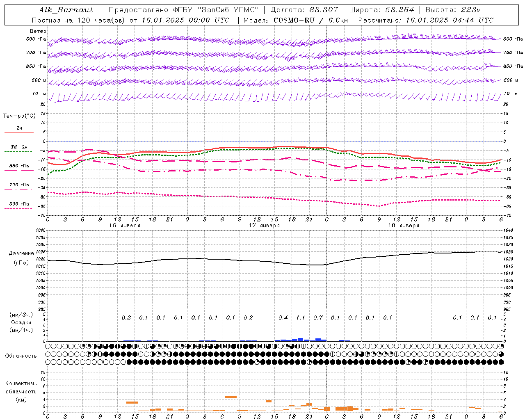Click the orange convective bar near 5 km
The image size is (525, 420).
tap(231, 397)
